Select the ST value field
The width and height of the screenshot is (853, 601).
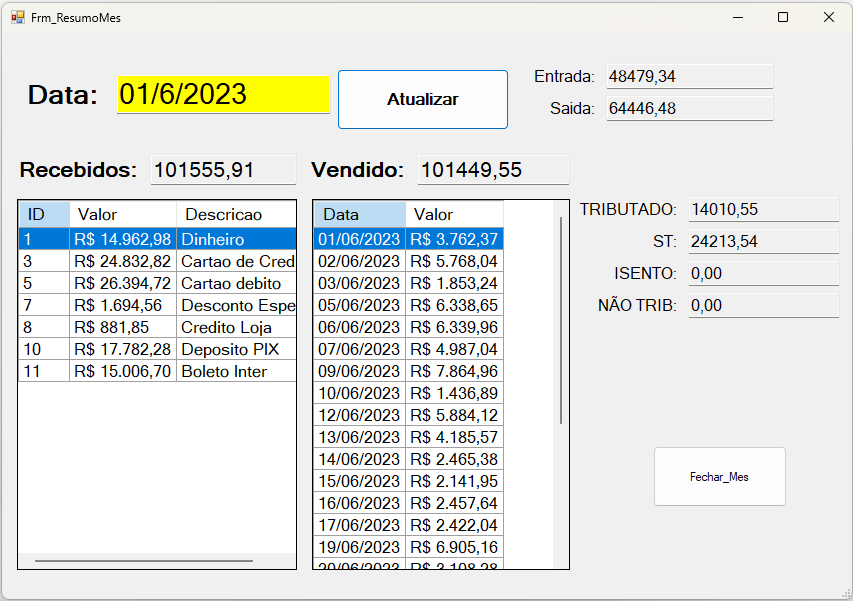tap(762, 241)
